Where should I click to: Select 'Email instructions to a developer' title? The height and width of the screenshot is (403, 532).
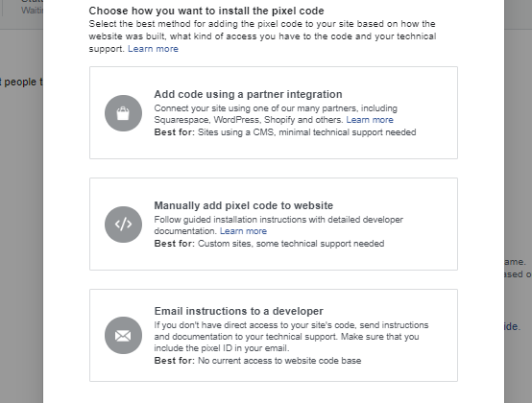coord(238,311)
